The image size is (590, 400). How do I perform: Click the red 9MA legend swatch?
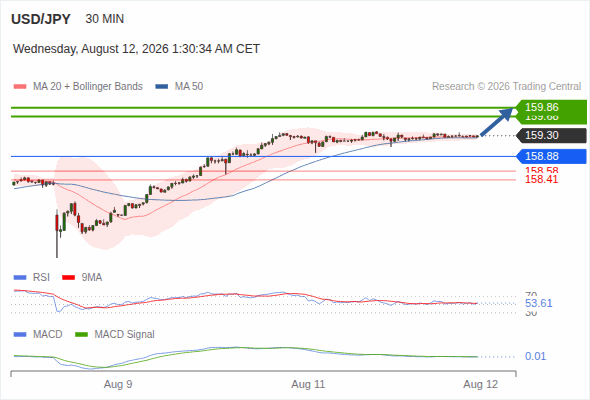tap(68, 278)
